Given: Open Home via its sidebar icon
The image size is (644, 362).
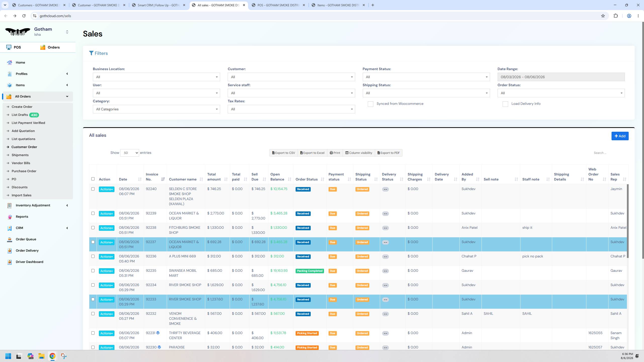Looking at the screenshot, I should click(x=10, y=63).
